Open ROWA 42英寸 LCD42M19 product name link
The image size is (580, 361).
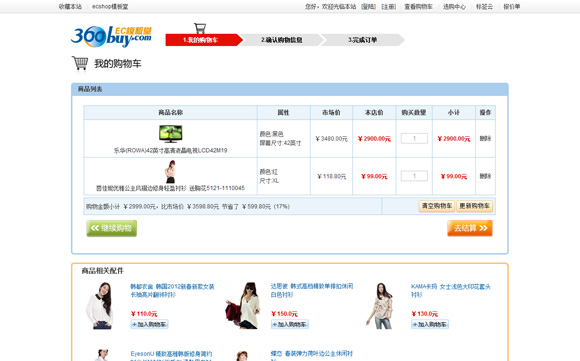tap(171, 151)
